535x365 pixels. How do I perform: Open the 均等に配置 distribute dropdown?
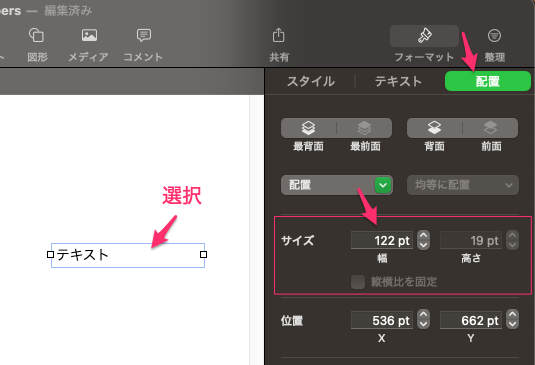click(463, 185)
